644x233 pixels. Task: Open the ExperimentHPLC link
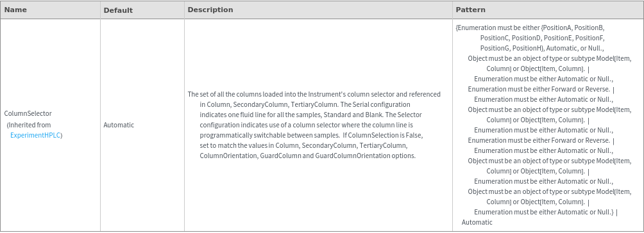35,135
